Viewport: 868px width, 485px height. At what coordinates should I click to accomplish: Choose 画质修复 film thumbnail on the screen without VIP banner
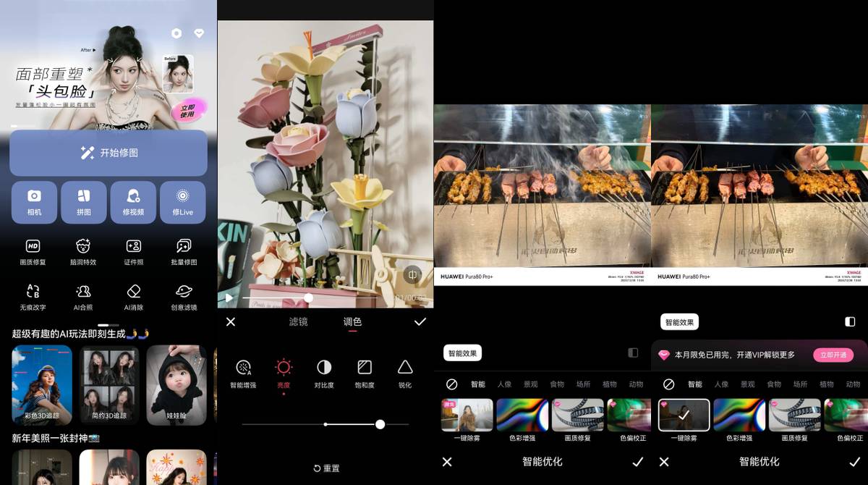(x=577, y=415)
